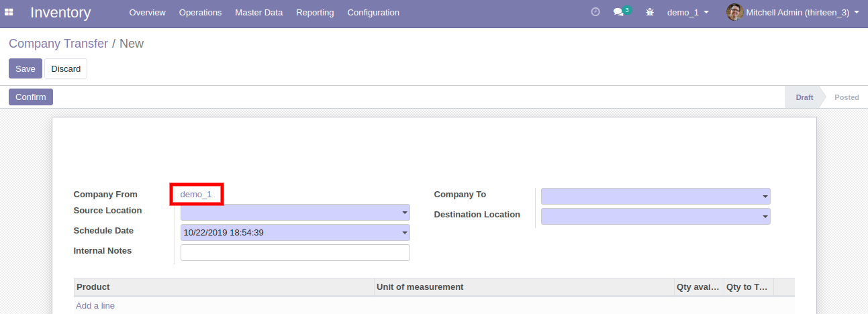Open the Destination Location dropdown
Image resolution: width=868 pixels, height=314 pixels.
point(655,217)
